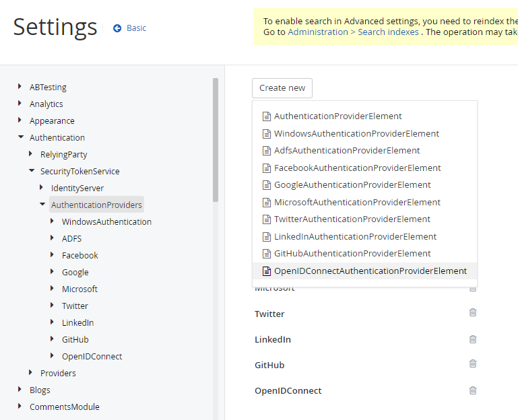Open the Administration > Search indexes link
Image resolution: width=518 pixels, height=420 pixels.
tap(353, 32)
